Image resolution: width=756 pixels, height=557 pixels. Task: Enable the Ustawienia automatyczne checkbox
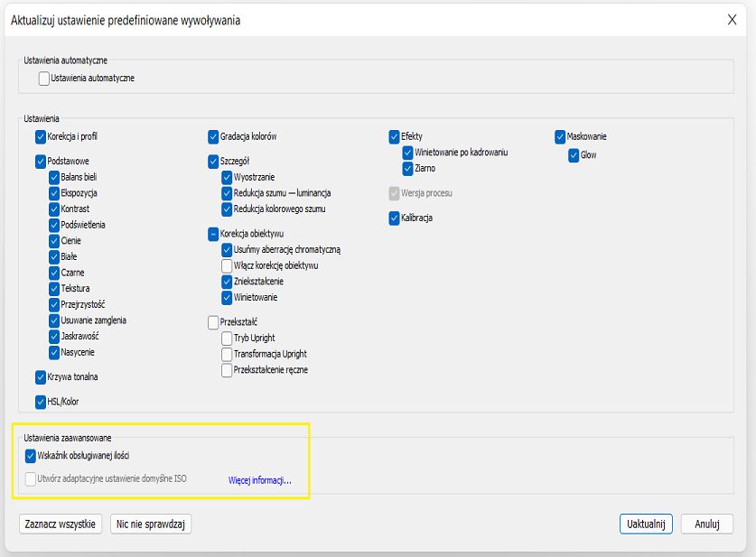point(44,79)
